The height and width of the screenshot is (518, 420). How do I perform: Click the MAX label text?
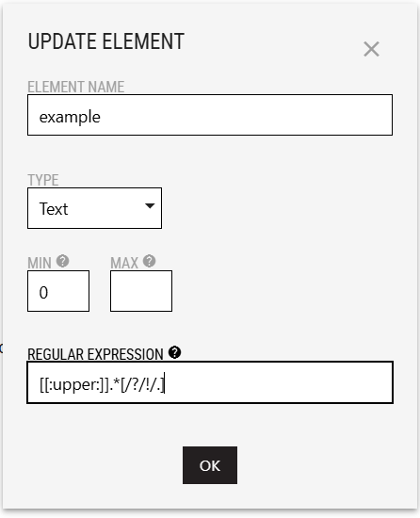click(124, 263)
